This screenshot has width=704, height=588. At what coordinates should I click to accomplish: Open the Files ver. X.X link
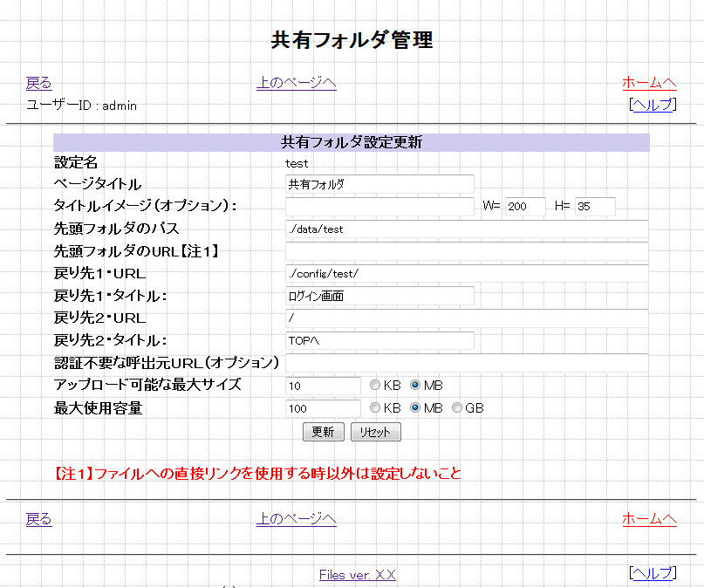click(x=358, y=575)
